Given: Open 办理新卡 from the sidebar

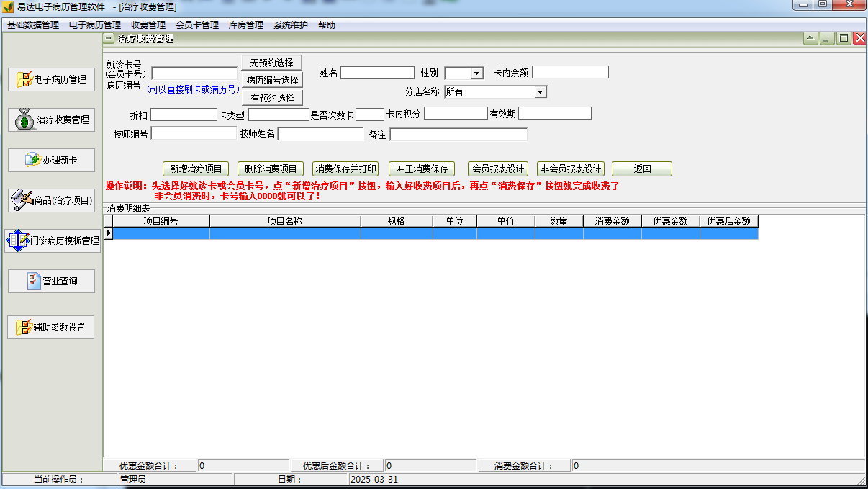Looking at the screenshot, I should click(x=50, y=160).
